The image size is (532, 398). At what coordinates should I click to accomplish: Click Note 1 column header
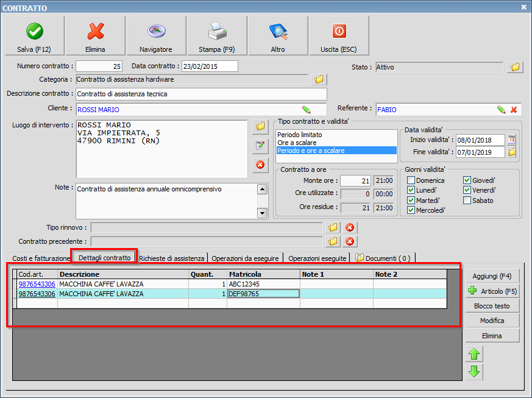pos(336,274)
